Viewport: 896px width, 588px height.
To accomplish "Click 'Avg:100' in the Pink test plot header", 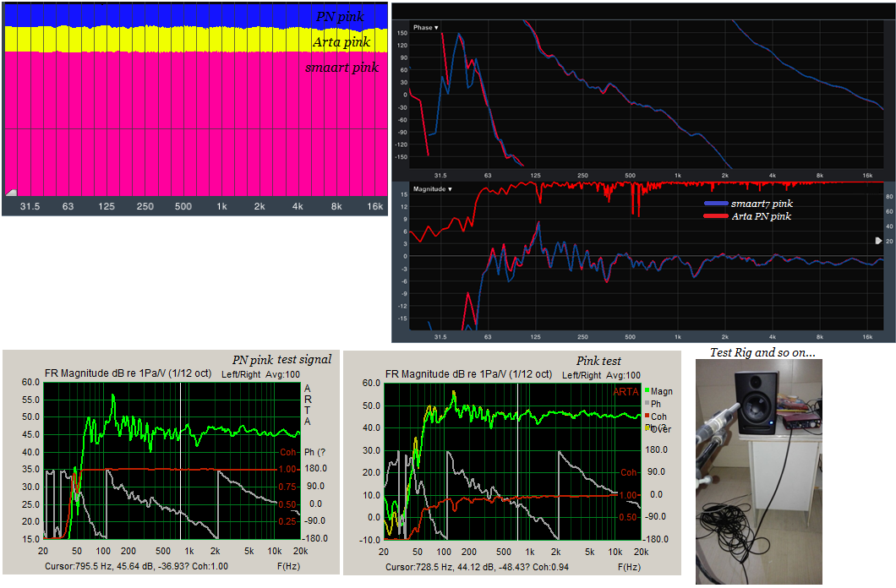I will pyautogui.click(x=624, y=375).
